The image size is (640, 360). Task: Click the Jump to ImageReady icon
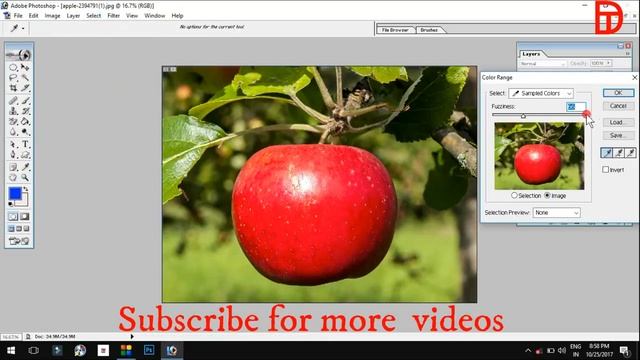(19, 241)
